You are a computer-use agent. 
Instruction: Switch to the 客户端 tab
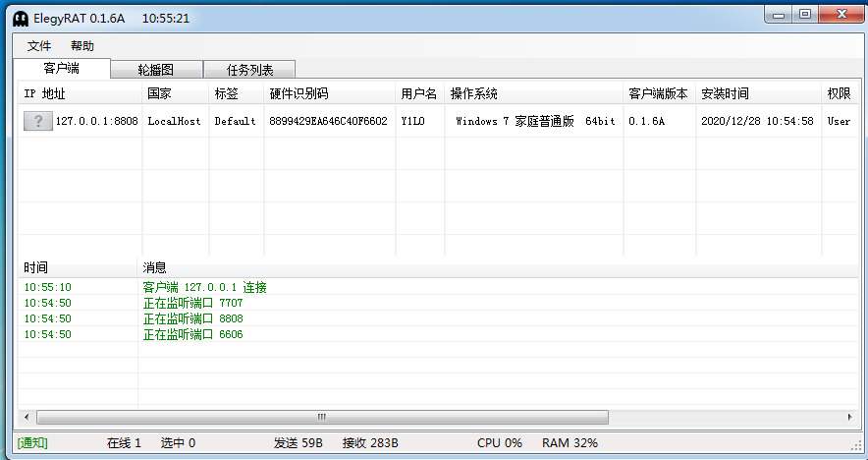tap(62, 68)
